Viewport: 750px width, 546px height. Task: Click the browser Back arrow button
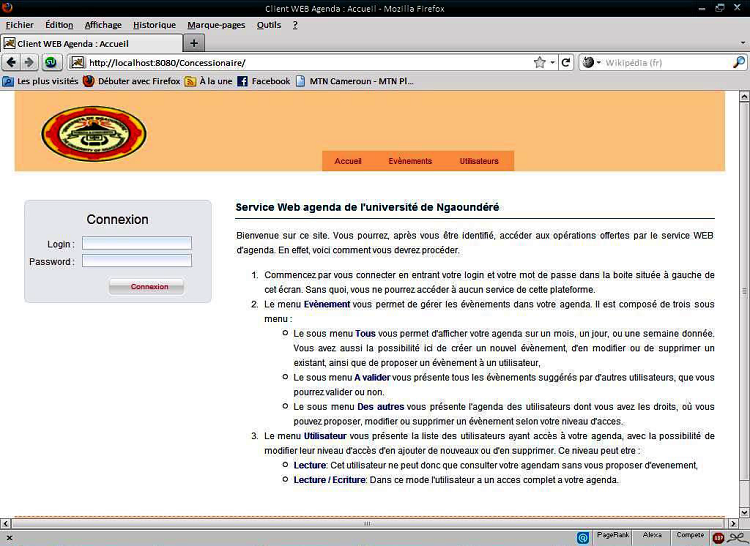click(x=11, y=62)
